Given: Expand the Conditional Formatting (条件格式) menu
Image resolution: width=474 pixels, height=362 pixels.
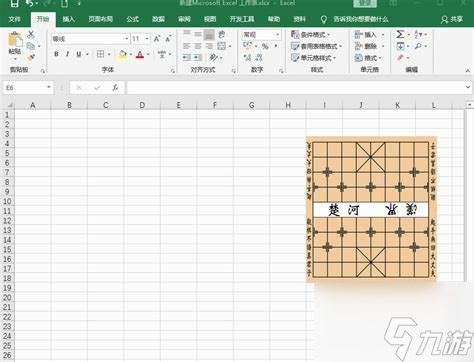Looking at the screenshot, I should click(x=311, y=34).
